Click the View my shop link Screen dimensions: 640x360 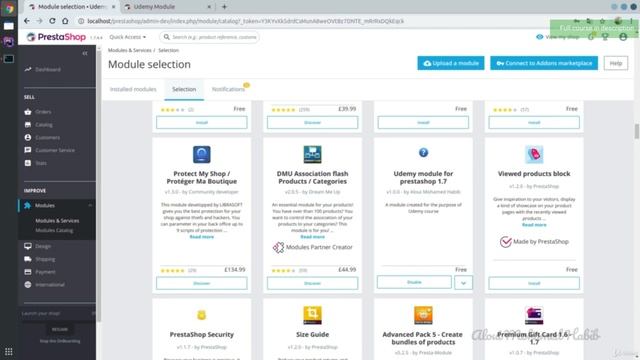(558, 37)
